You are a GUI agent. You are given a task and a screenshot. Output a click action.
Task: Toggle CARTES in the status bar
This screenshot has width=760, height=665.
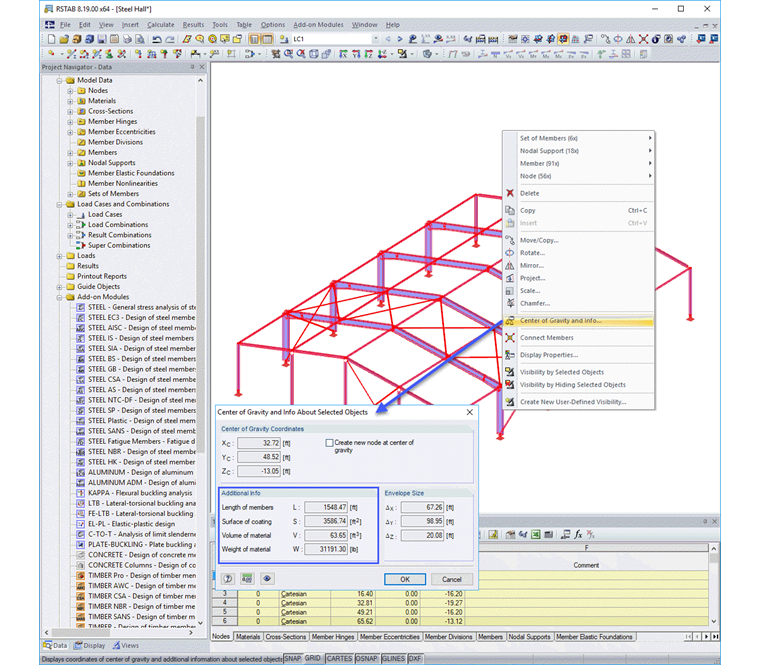(x=339, y=659)
